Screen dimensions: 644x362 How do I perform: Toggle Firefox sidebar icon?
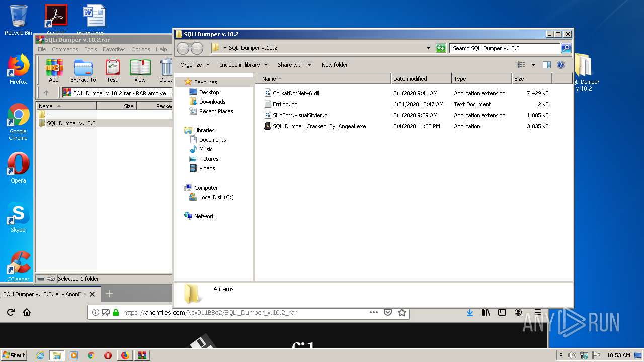pyautogui.click(x=502, y=312)
